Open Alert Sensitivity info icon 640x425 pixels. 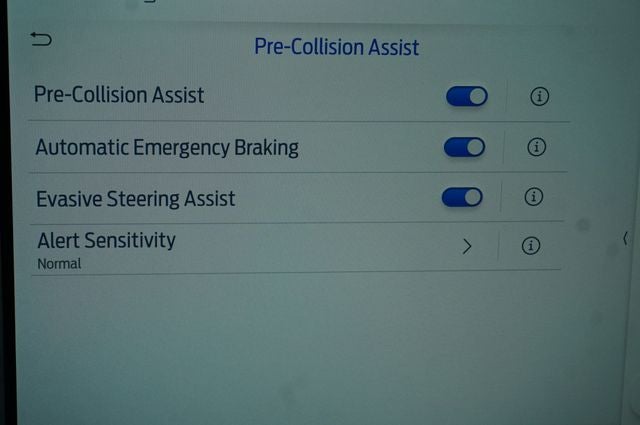tap(531, 246)
